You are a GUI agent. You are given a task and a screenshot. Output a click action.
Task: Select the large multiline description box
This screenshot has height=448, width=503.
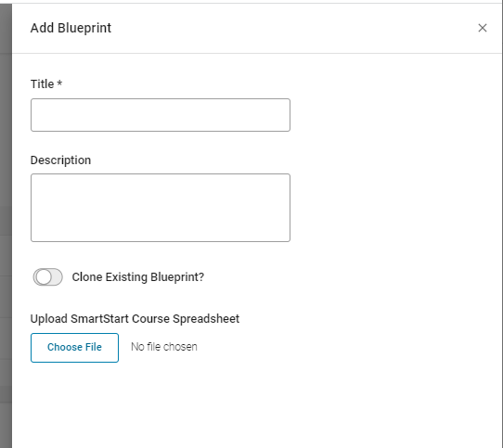click(161, 208)
